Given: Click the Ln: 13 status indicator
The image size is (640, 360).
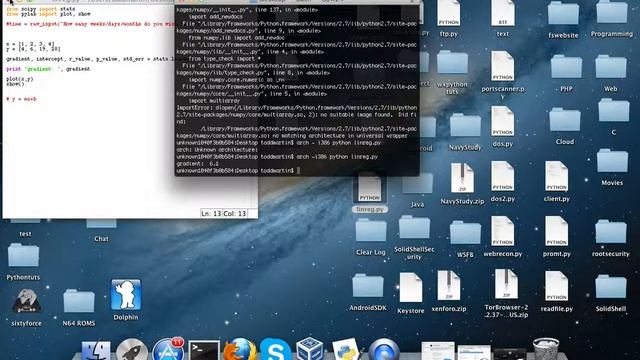Looking at the screenshot, I should 211,213.
